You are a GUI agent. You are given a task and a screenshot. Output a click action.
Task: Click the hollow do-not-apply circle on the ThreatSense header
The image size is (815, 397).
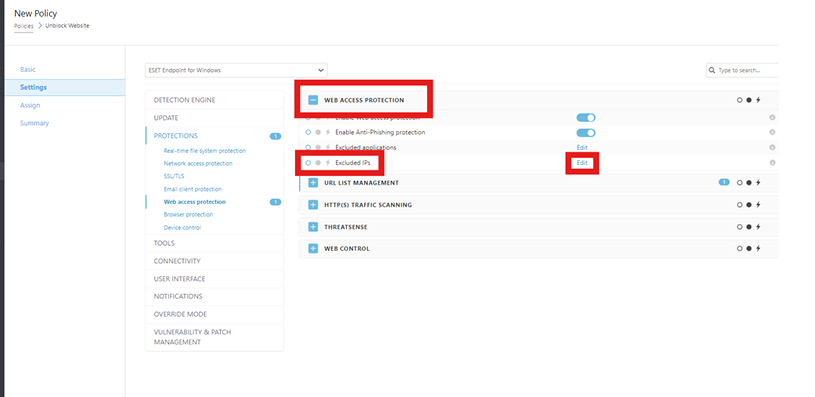[x=740, y=227]
